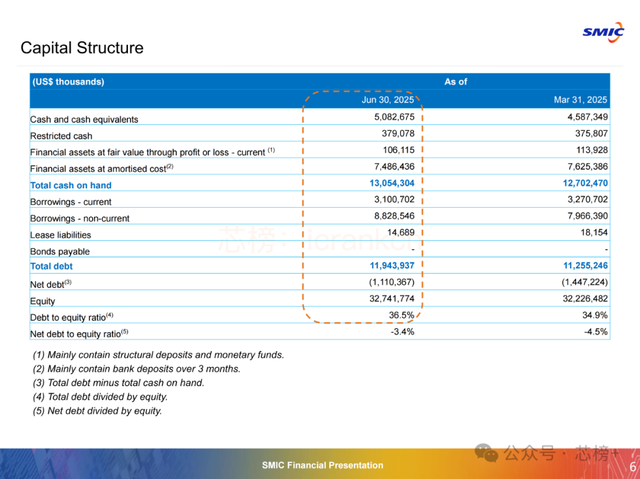
Task: Click value 113,928
Action: (592, 150)
